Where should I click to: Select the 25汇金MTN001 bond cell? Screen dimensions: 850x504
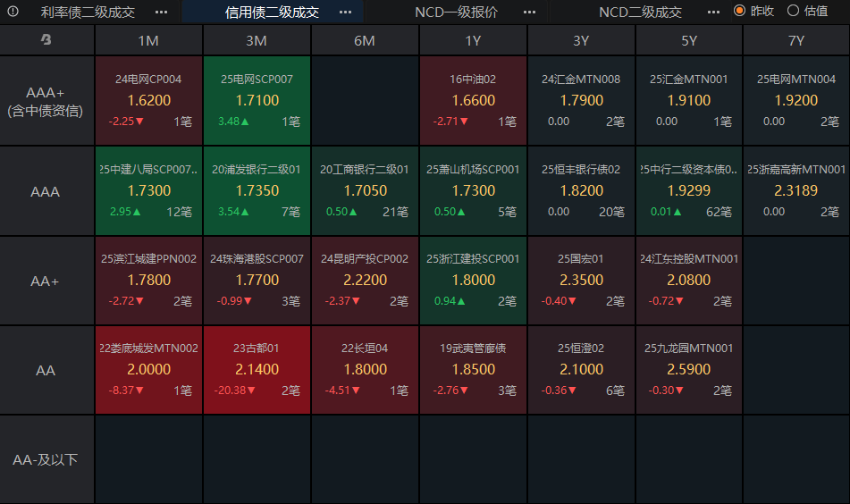pyautogui.click(x=689, y=101)
